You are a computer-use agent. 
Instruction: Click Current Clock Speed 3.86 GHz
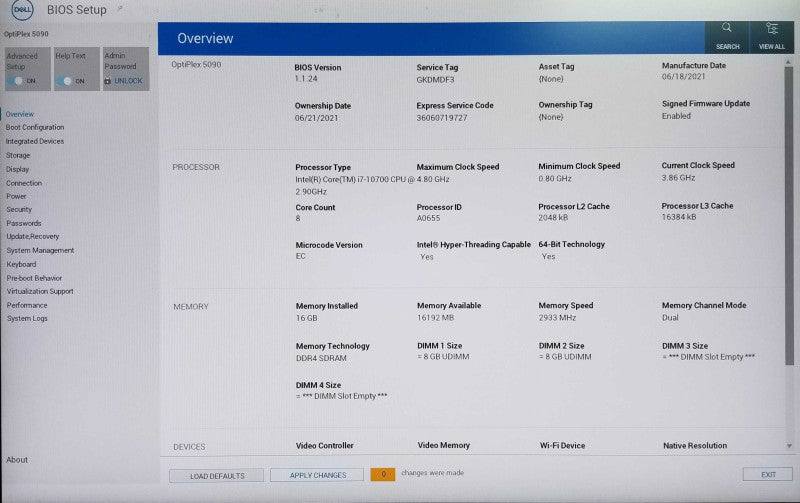tap(678, 178)
